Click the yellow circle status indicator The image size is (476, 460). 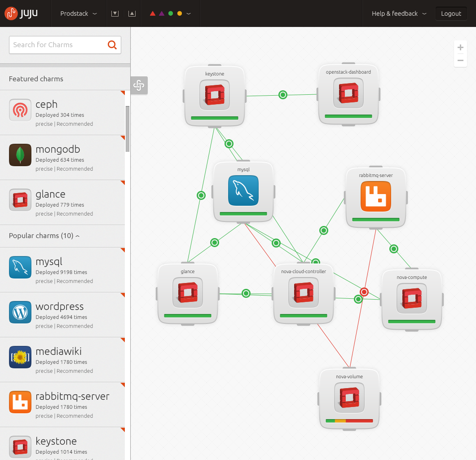click(180, 13)
